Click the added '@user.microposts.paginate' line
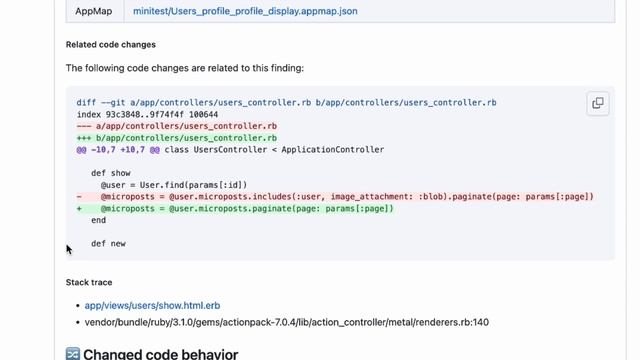This screenshot has width=640, height=360. [235, 209]
